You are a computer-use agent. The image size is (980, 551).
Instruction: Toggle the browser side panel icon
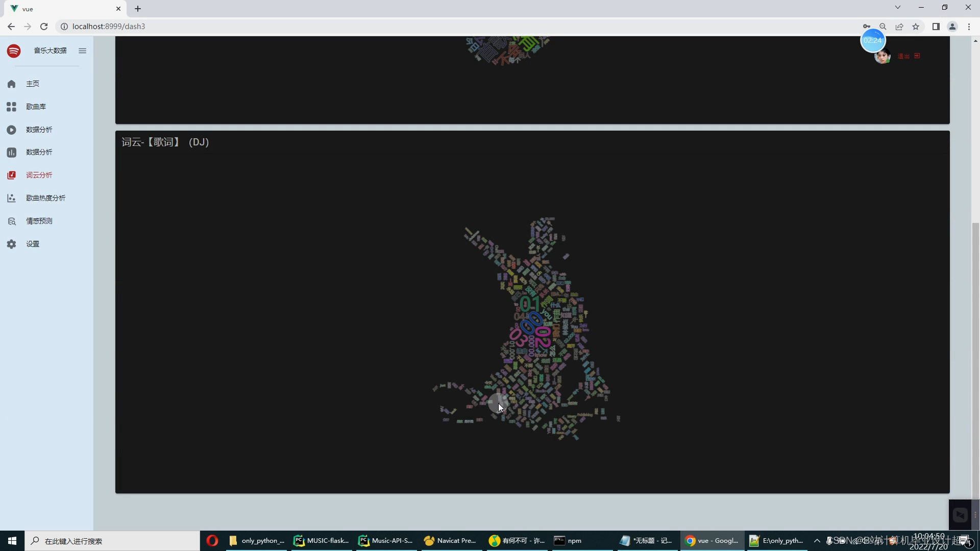click(936, 27)
